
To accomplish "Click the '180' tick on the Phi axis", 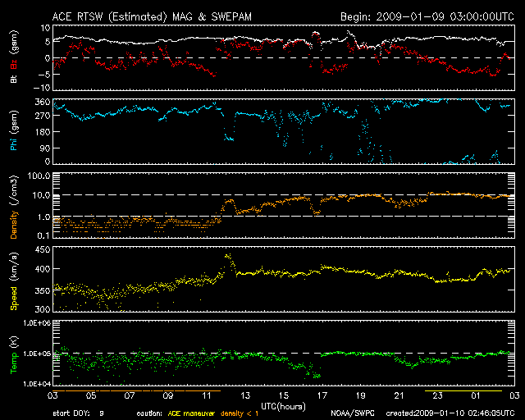I will click(42, 131).
